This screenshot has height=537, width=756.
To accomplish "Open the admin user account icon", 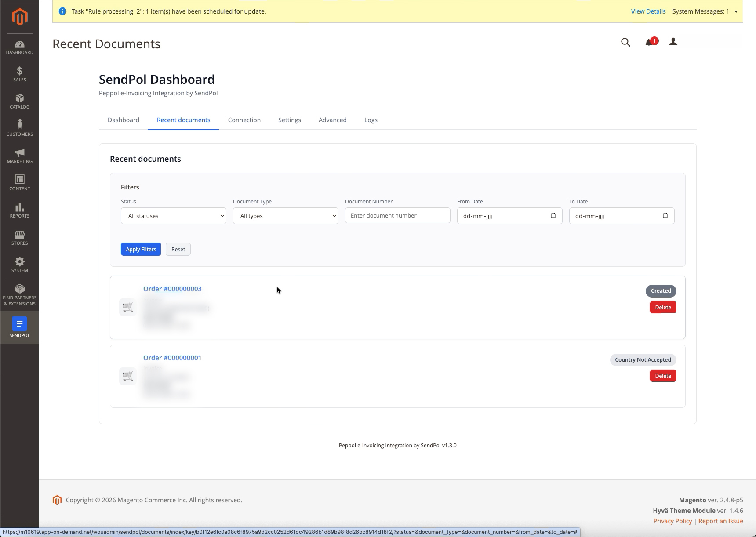I will click(x=673, y=42).
